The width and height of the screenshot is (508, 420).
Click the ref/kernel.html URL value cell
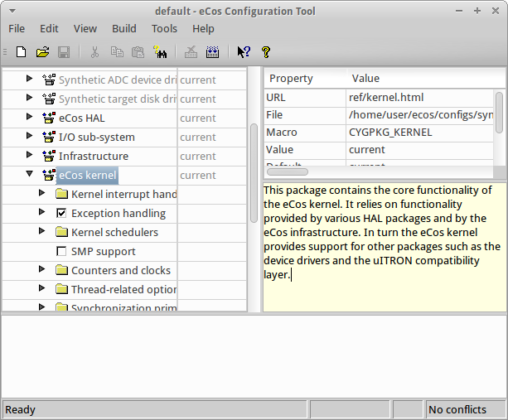[x=419, y=98]
